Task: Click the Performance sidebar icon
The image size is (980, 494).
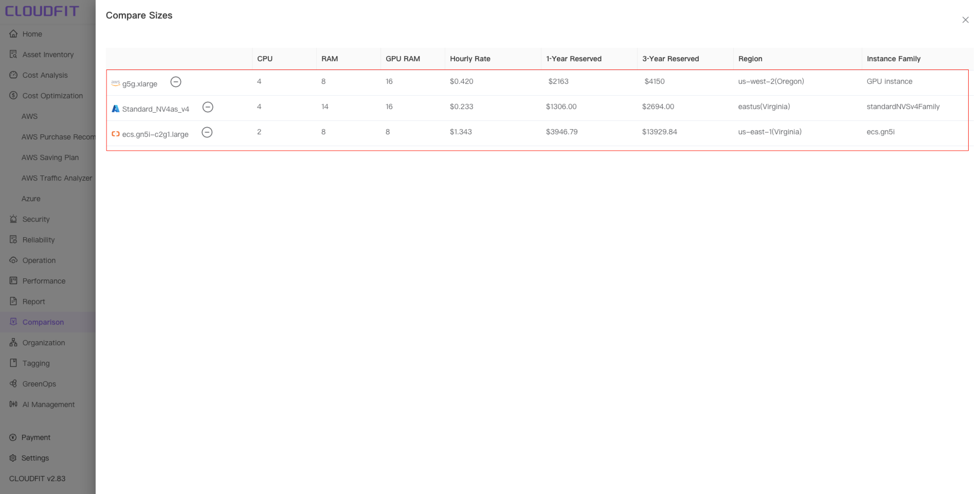Action: pyautogui.click(x=13, y=280)
